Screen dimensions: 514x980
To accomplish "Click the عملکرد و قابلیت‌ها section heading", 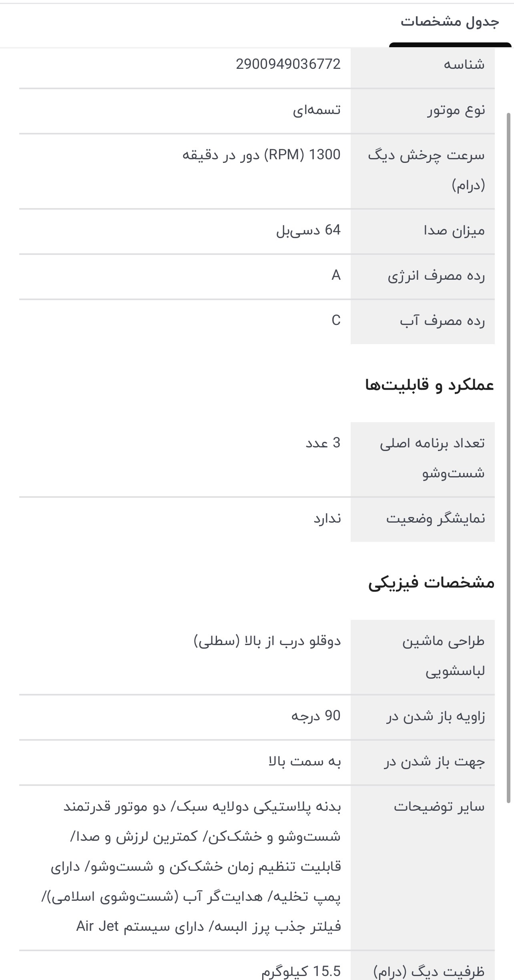I will coord(429,385).
